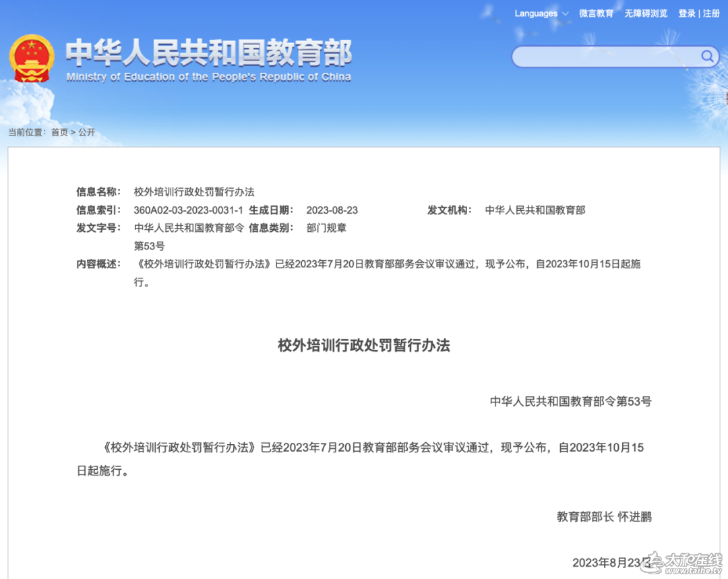Click 部门规章 category value
The width and height of the screenshot is (728, 579).
[x=326, y=228]
